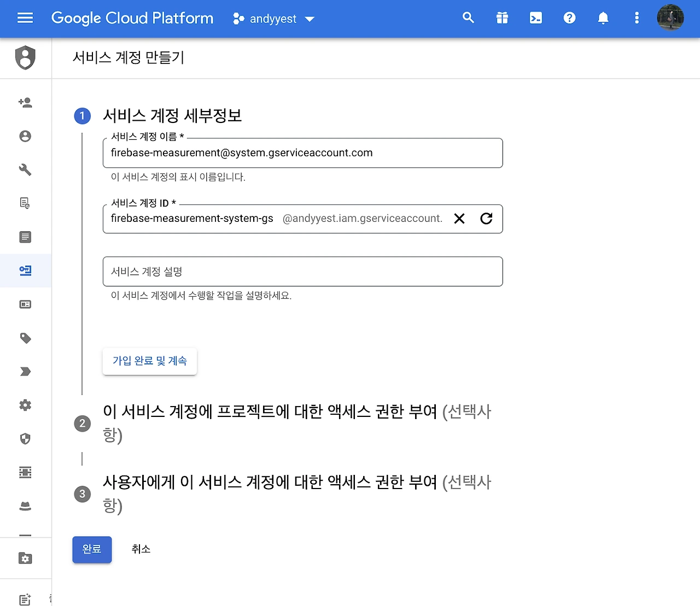Viewport: 700px width, 606px height.
Task: Select the highlighted Service Accounts sidebar icon
Action: click(x=25, y=270)
